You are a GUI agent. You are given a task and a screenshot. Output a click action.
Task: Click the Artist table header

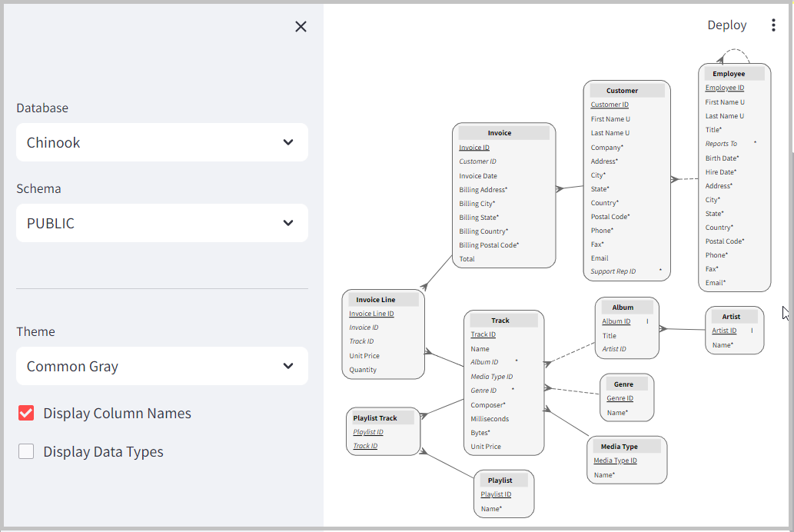733,316
